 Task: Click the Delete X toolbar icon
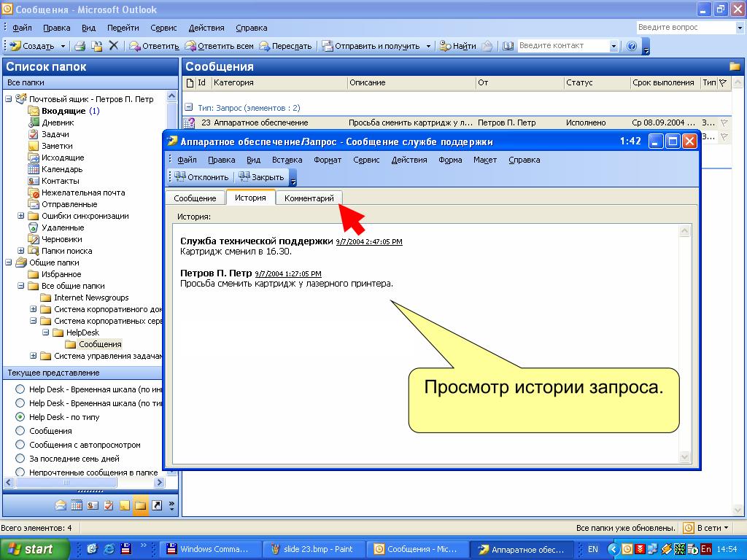113,46
